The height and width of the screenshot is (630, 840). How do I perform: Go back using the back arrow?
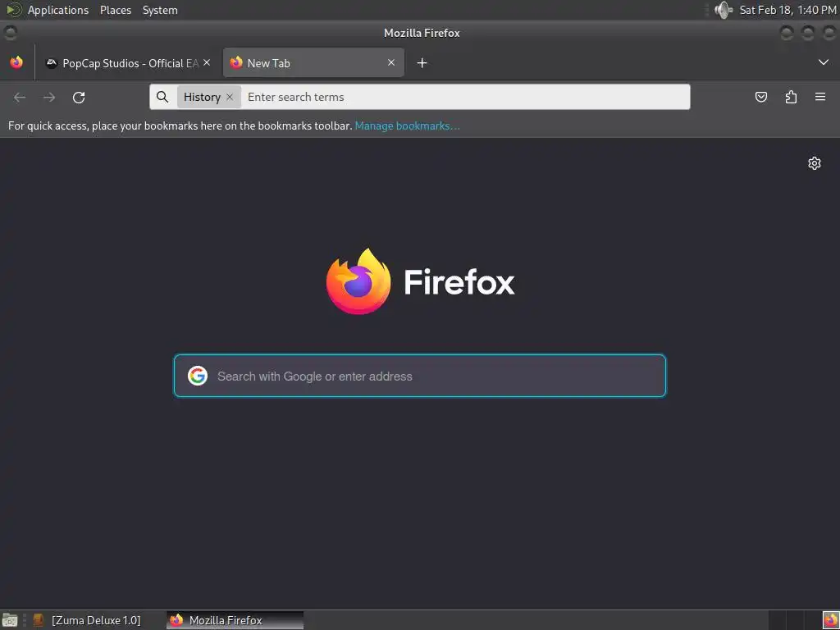coord(20,97)
